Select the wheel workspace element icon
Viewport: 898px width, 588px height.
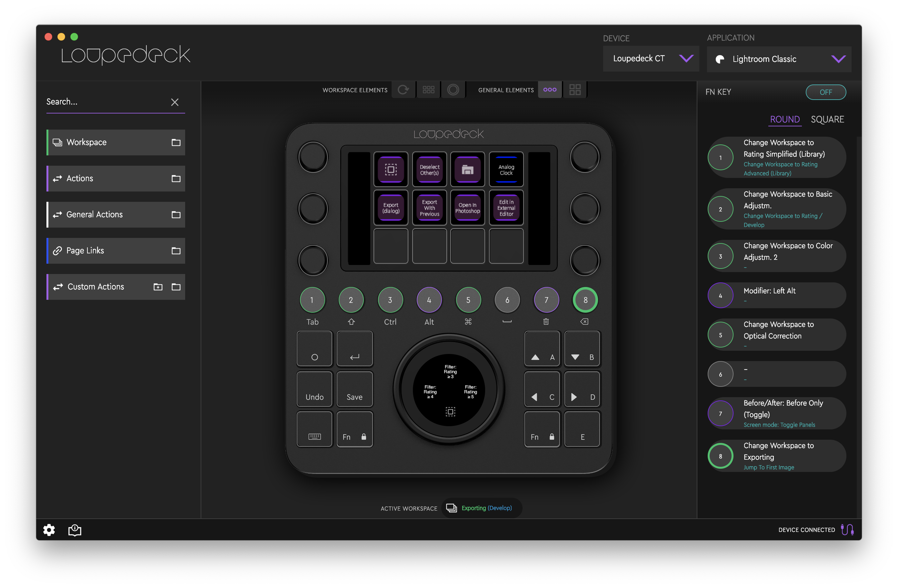(453, 90)
